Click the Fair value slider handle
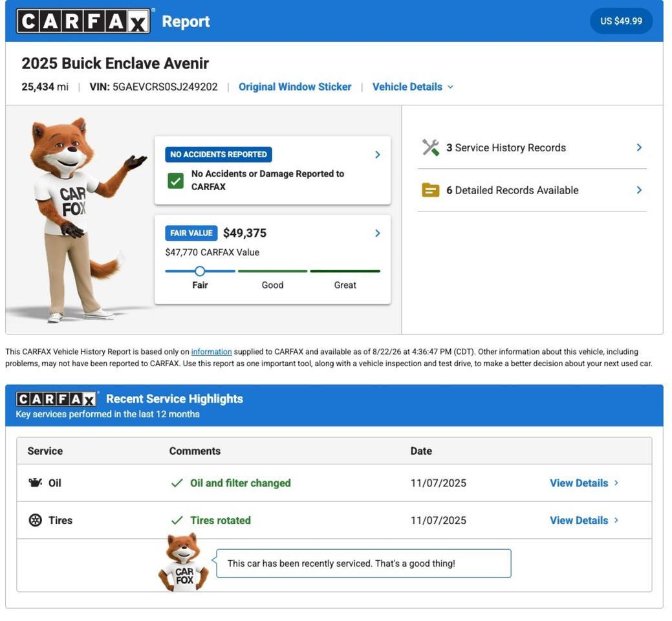The image size is (672, 621). click(x=200, y=271)
